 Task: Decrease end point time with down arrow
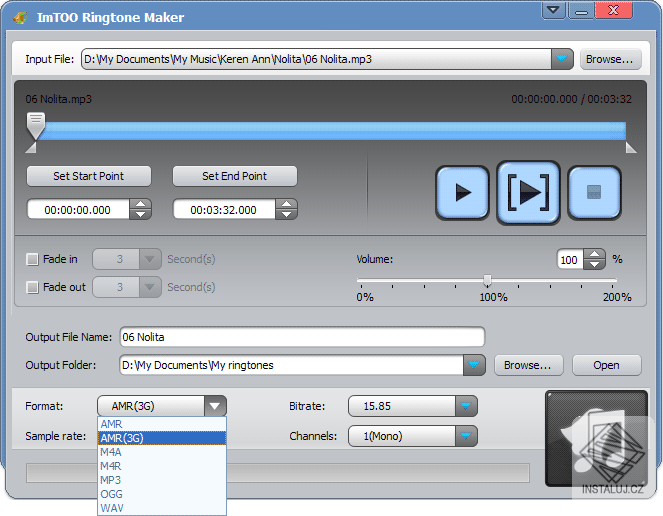(286, 214)
